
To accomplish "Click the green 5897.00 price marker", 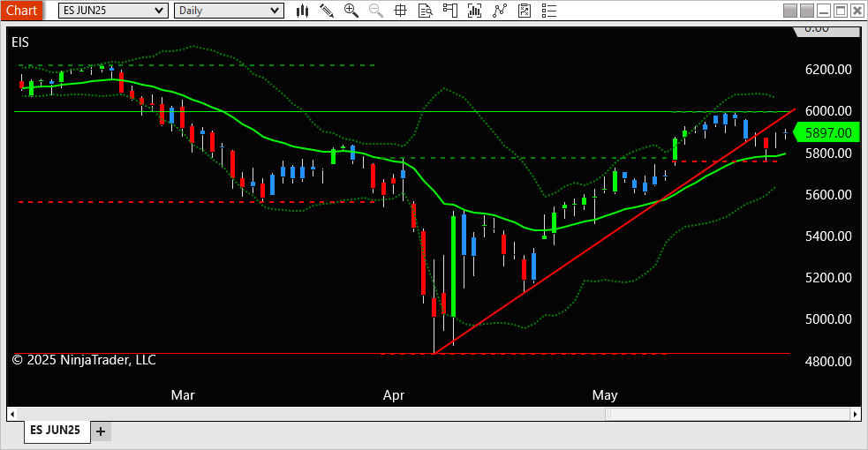I will [x=826, y=132].
